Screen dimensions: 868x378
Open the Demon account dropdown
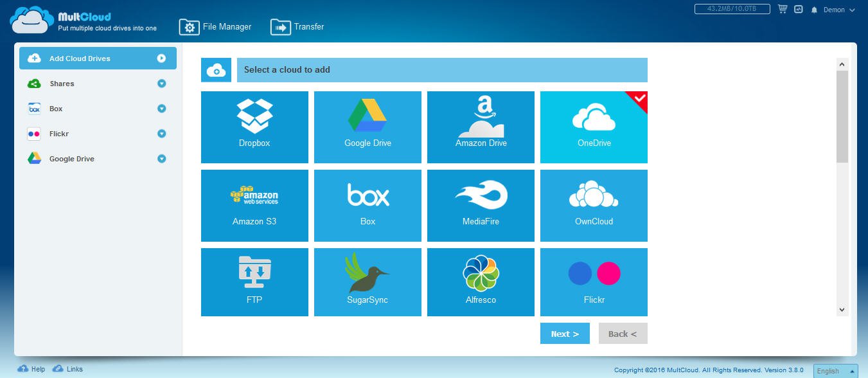click(x=839, y=10)
